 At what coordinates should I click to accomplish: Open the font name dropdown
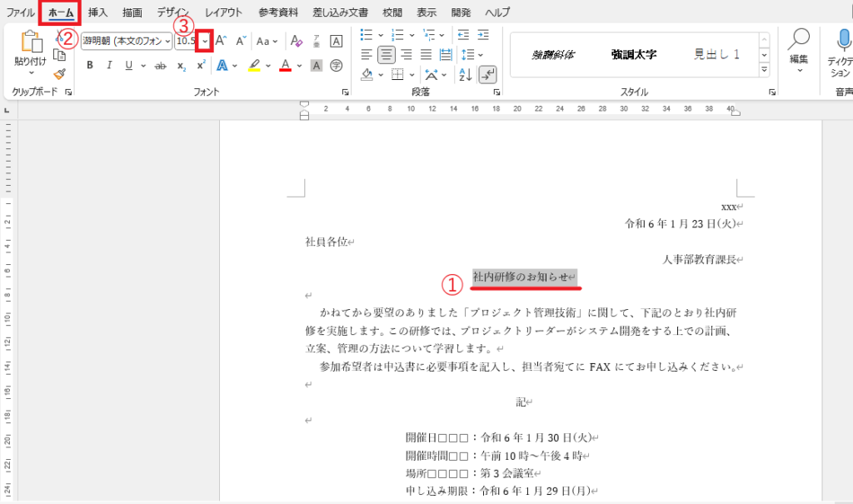pyautogui.click(x=167, y=41)
